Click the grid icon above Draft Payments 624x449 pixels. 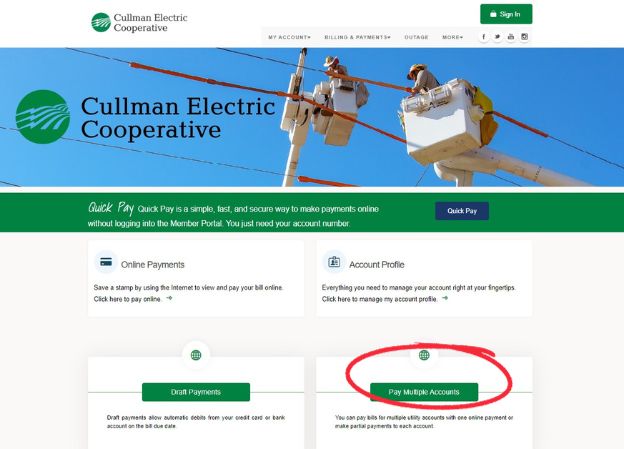pos(196,355)
